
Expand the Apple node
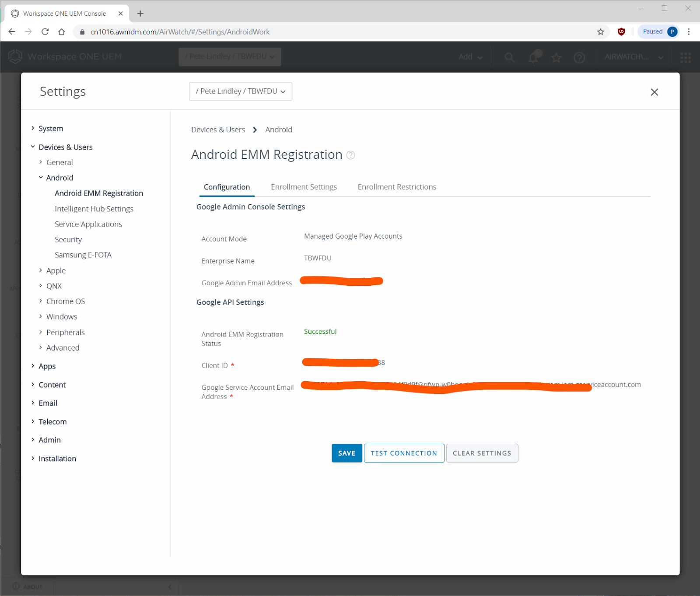tap(41, 270)
